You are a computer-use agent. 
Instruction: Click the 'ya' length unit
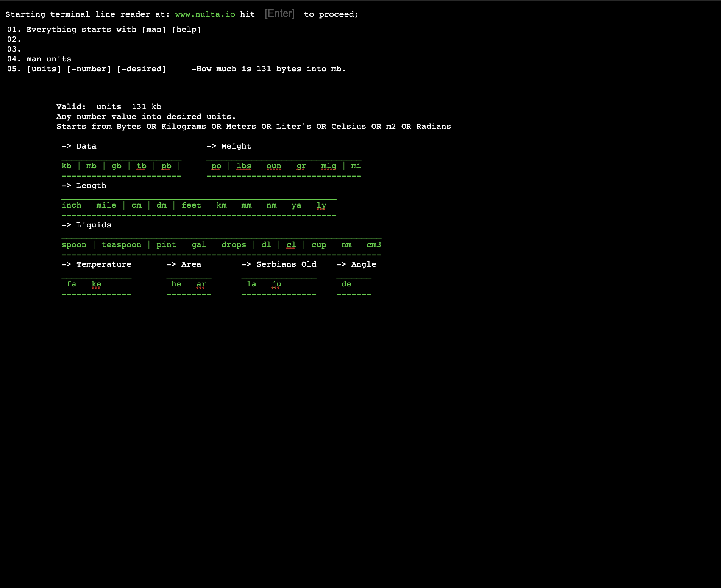297,205
